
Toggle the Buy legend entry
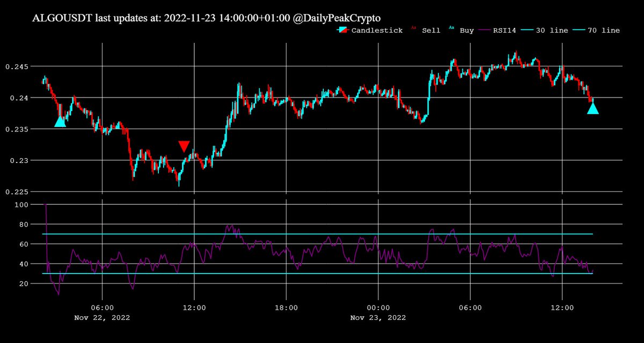tap(462, 31)
